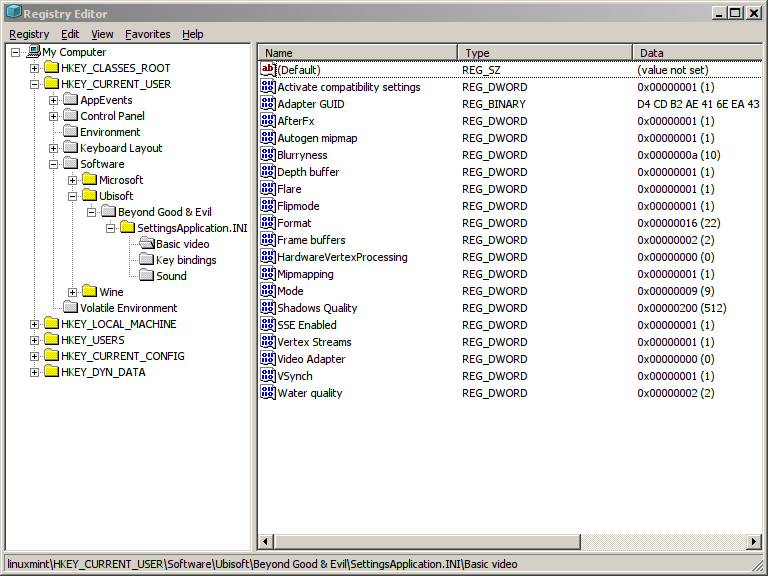Expand the AppEvents key
768x576 pixels.
click(x=53, y=100)
